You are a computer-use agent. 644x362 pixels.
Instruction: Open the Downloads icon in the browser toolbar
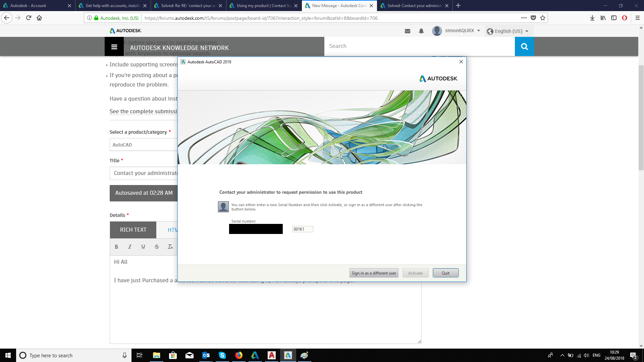click(592, 18)
